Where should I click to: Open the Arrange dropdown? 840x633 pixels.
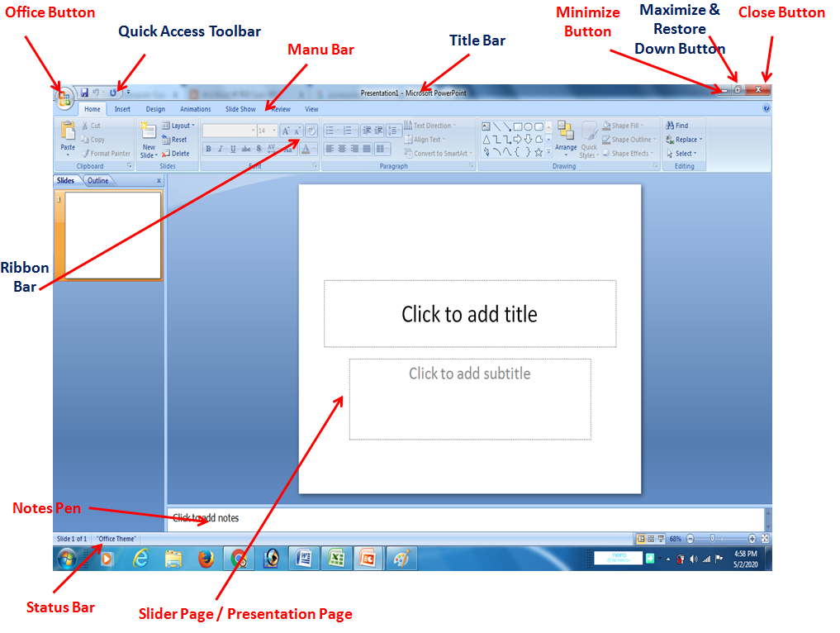566,138
